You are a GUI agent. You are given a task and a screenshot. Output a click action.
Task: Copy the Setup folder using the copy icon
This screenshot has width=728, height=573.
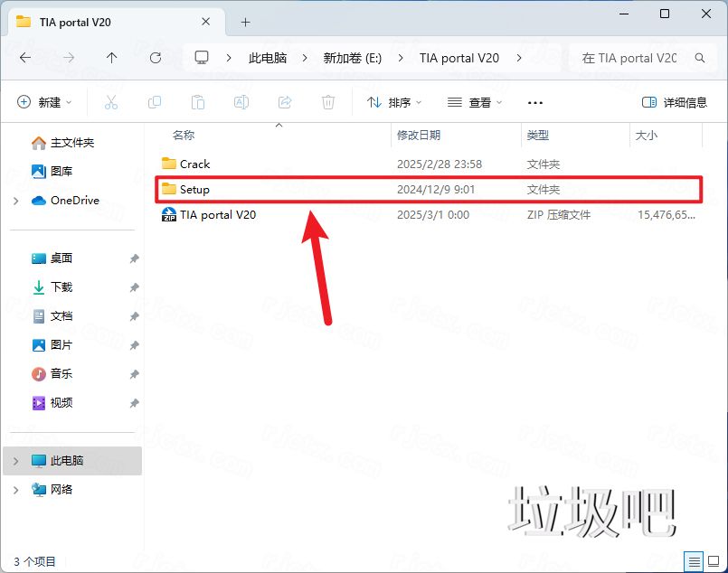pos(155,101)
